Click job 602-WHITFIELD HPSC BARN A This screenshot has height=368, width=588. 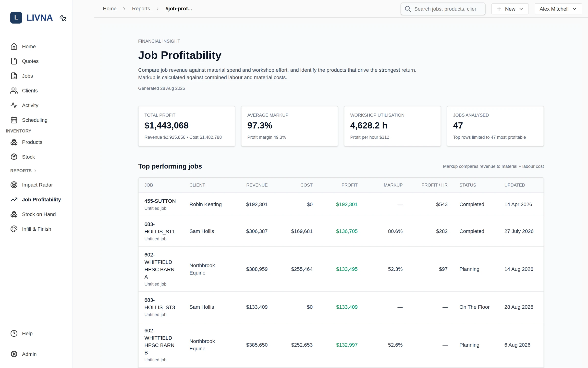[159, 266]
